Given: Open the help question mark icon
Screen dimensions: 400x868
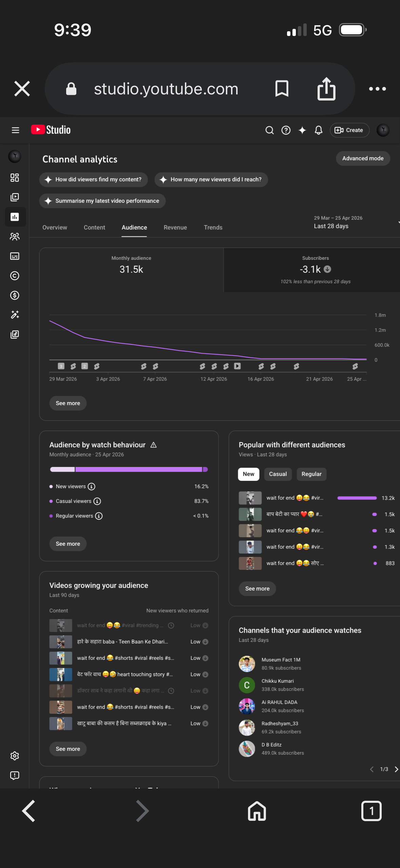Looking at the screenshot, I should 286,130.
